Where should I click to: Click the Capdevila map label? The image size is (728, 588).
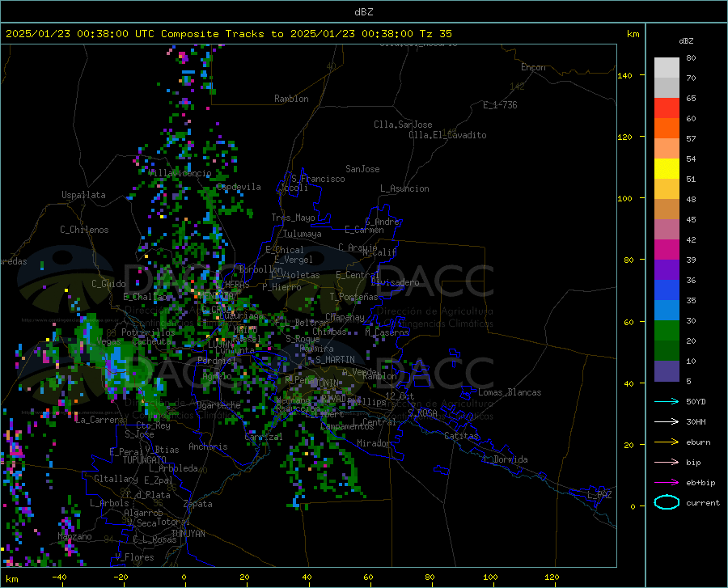coord(239,187)
